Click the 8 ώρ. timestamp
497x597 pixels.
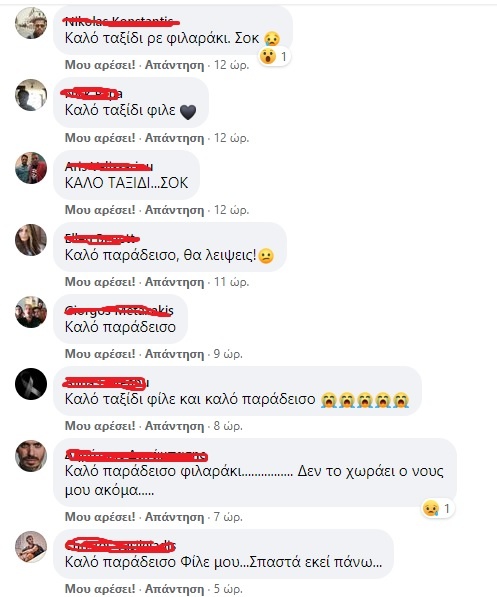pyautogui.click(x=228, y=426)
